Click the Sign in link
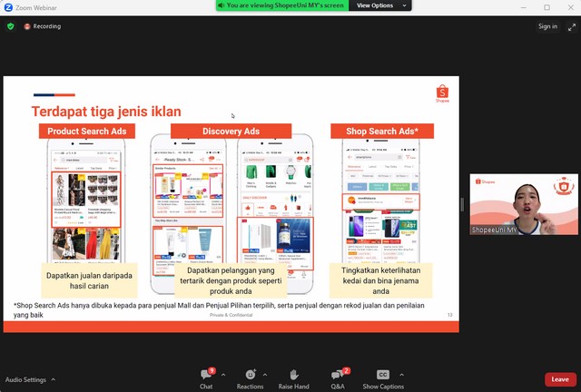Image resolution: width=581 pixels, height=392 pixels. tap(547, 26)
